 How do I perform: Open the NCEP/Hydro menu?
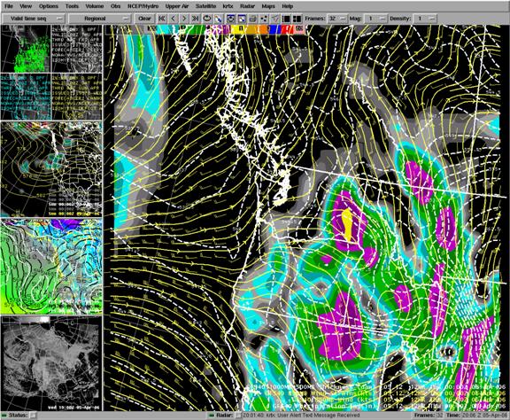pos(143,6)
